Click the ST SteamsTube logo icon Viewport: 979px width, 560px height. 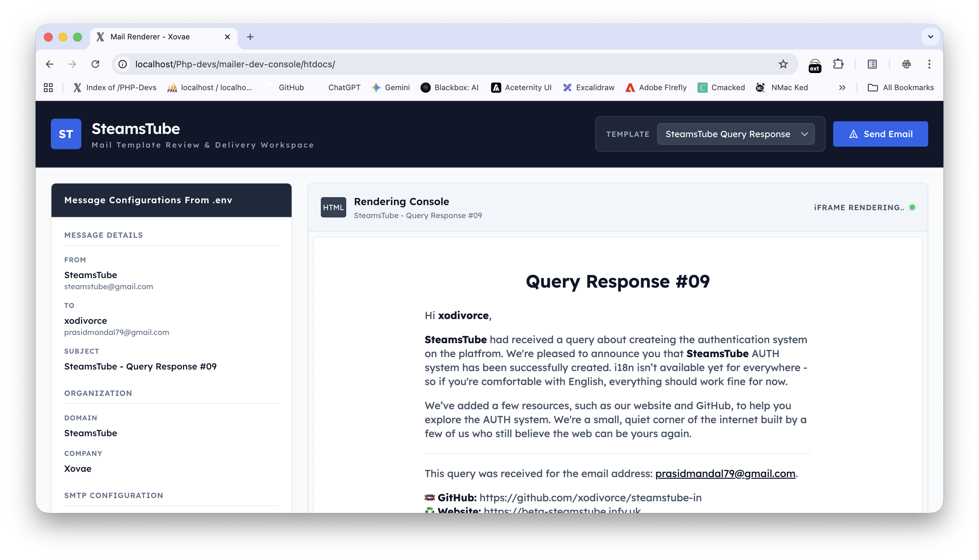(x=66, y=134)
